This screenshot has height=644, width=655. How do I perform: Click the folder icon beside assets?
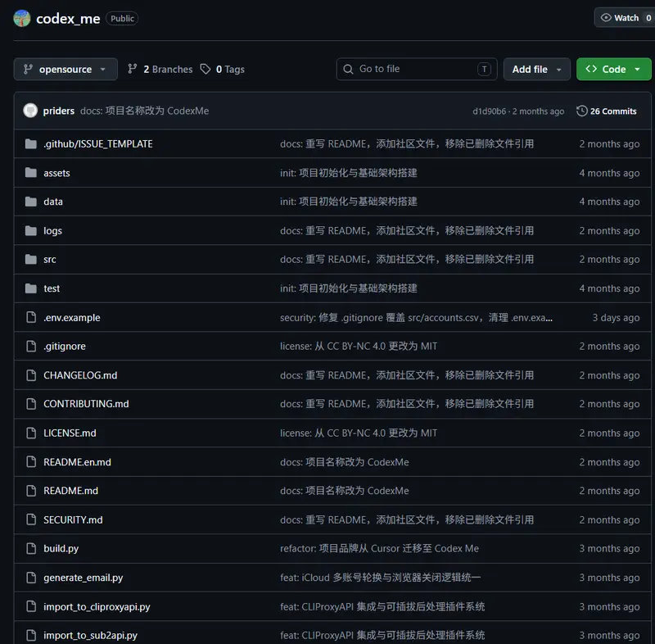pyautogui.click(x=31, y=173)
